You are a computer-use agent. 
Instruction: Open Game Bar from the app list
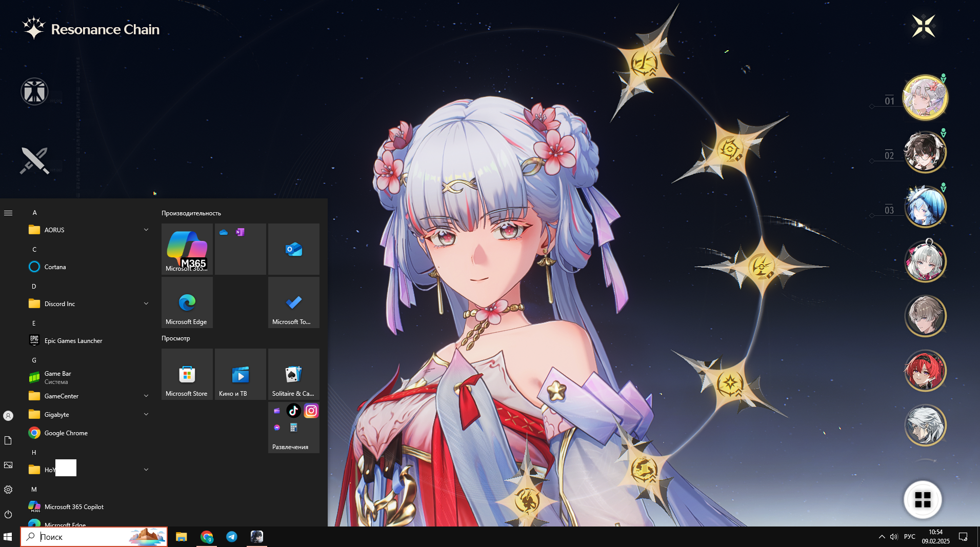click(x=88, y=378)
